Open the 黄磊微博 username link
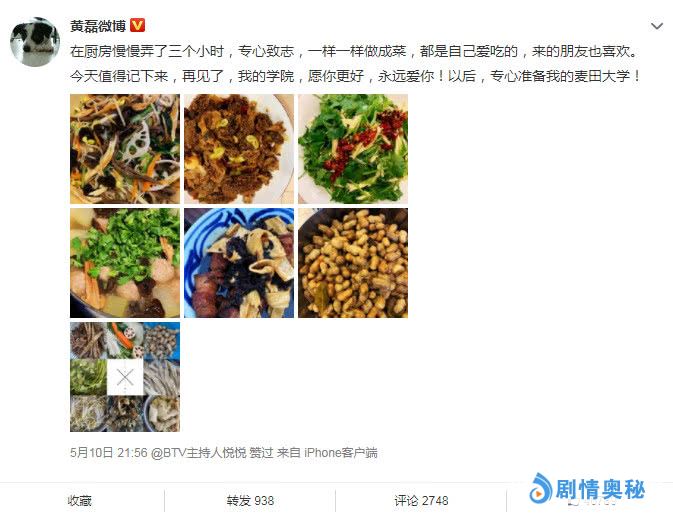This screenshot has width=673, height=519. [98, 26]
